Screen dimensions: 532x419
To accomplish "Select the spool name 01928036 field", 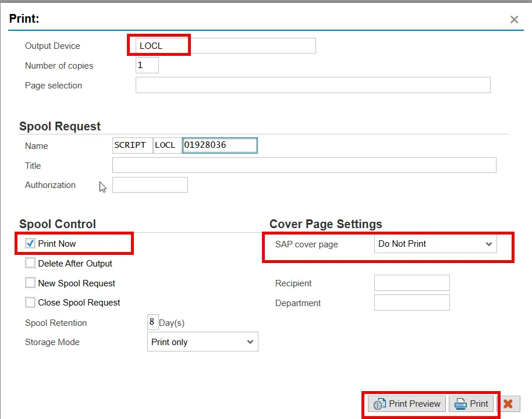I will pyautogui.click(x=220, y=145).
